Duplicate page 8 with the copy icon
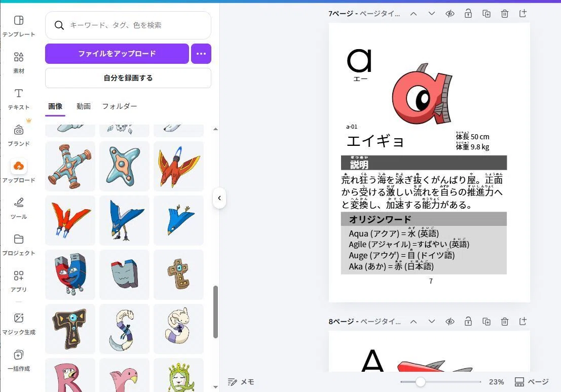The width and height of the screenshot is (561, 392). (486, 322)
